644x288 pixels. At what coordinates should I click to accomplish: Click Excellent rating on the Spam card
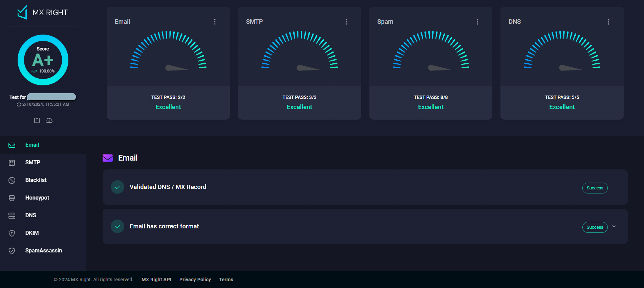(x=431, y=107)
